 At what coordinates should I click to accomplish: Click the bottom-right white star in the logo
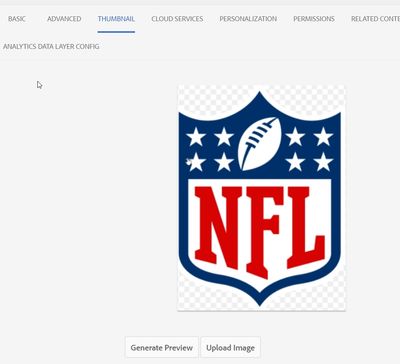(323, 163)
